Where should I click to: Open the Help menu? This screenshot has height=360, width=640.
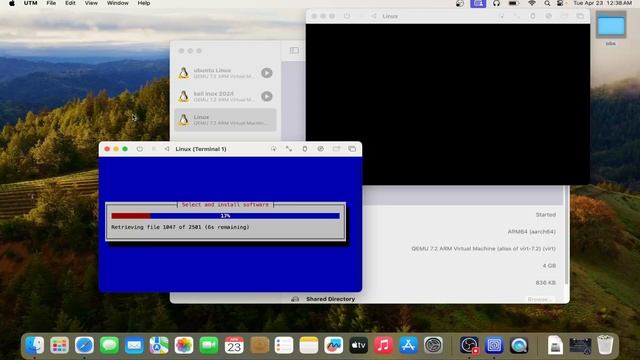[144, 3]
